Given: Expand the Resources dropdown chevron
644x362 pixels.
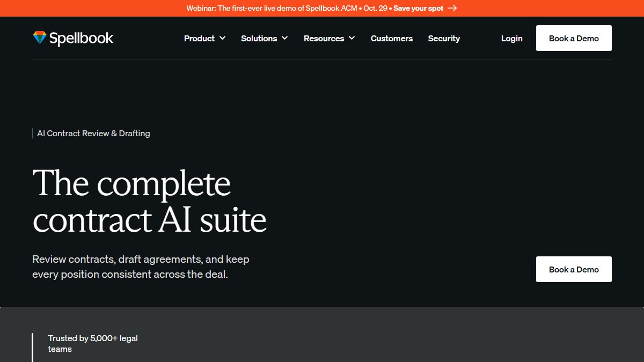Looking at the screenshot, I should tap(352, 38).
